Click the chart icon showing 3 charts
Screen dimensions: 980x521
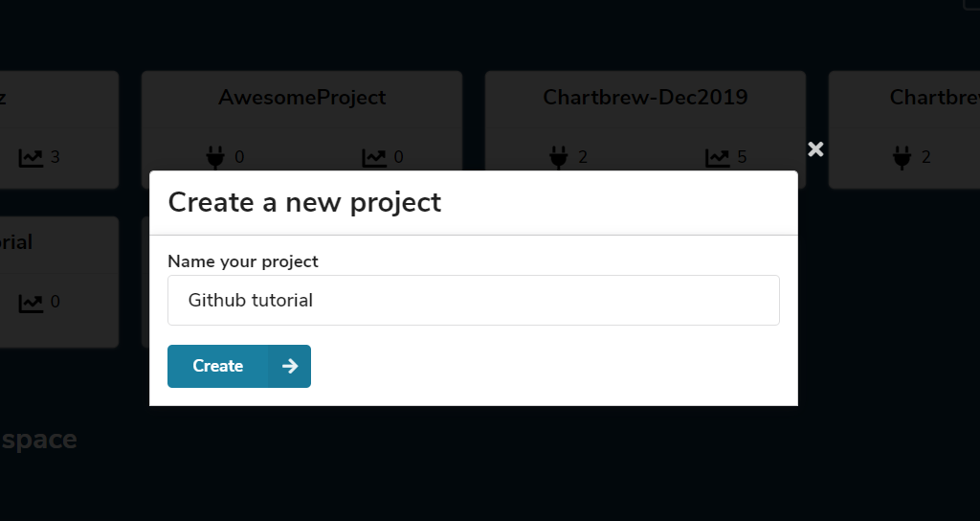point(32,157)
